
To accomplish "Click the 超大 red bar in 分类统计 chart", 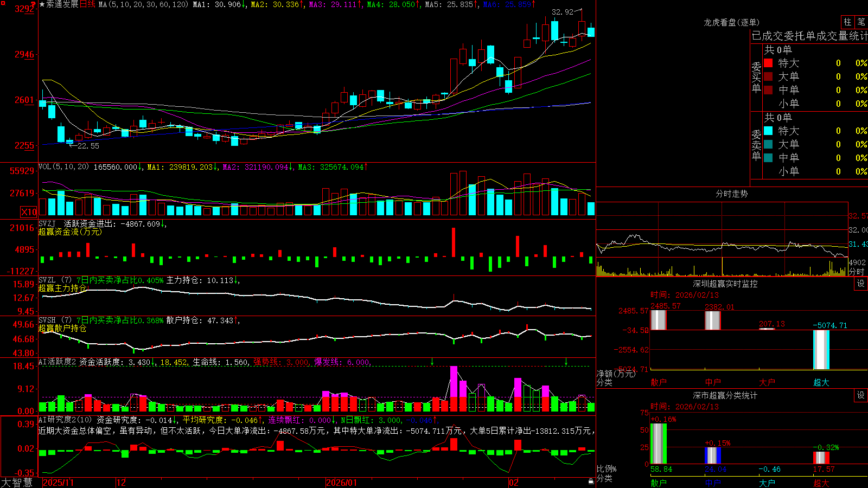I will pyautogui.click(x=821, y=458).
